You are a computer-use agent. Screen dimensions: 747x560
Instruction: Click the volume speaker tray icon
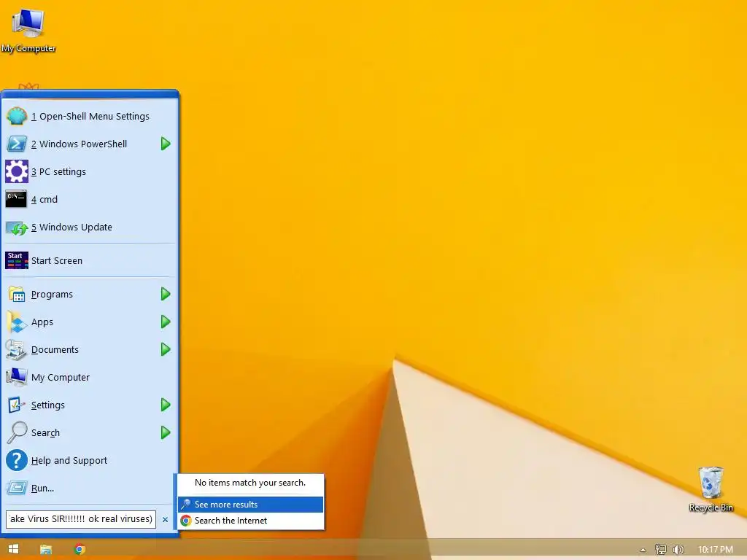tap(678, 550)
